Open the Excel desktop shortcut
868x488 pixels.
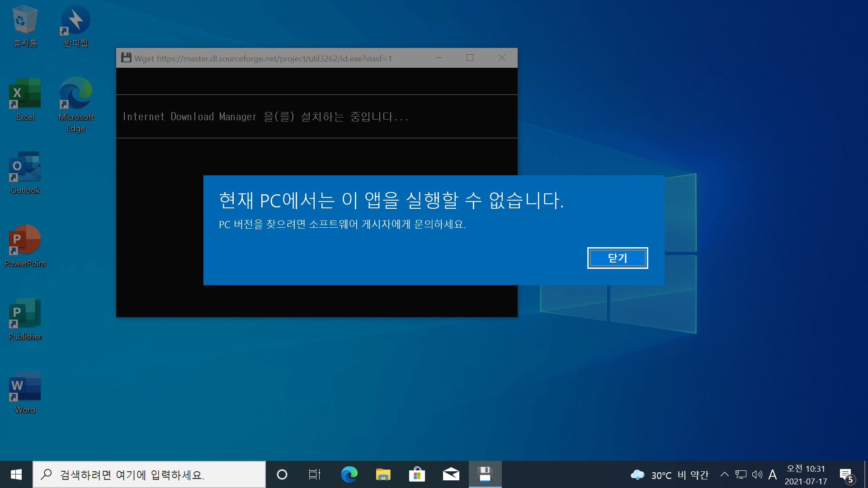point(25,100)
